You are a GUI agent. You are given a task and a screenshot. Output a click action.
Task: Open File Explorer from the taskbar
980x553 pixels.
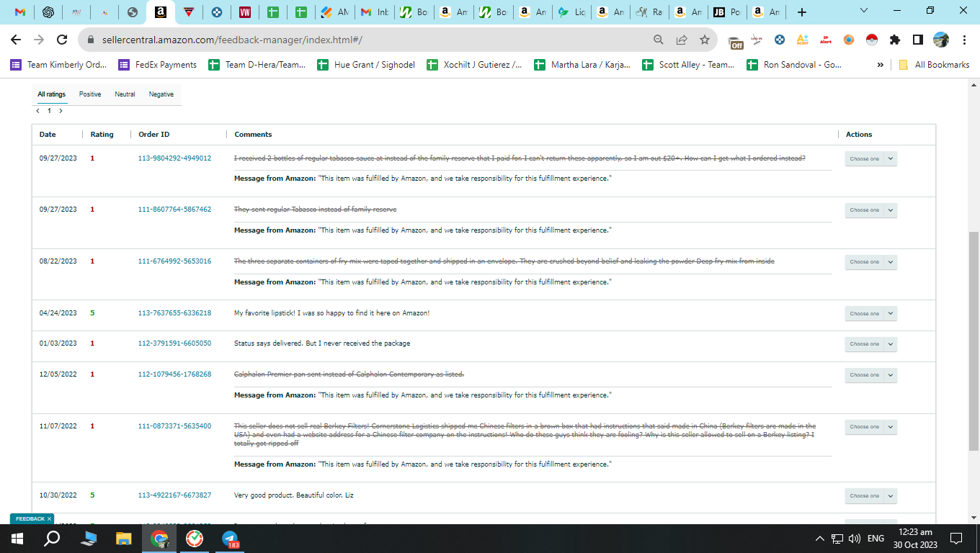pyautogui.click(x=124, y=539)
